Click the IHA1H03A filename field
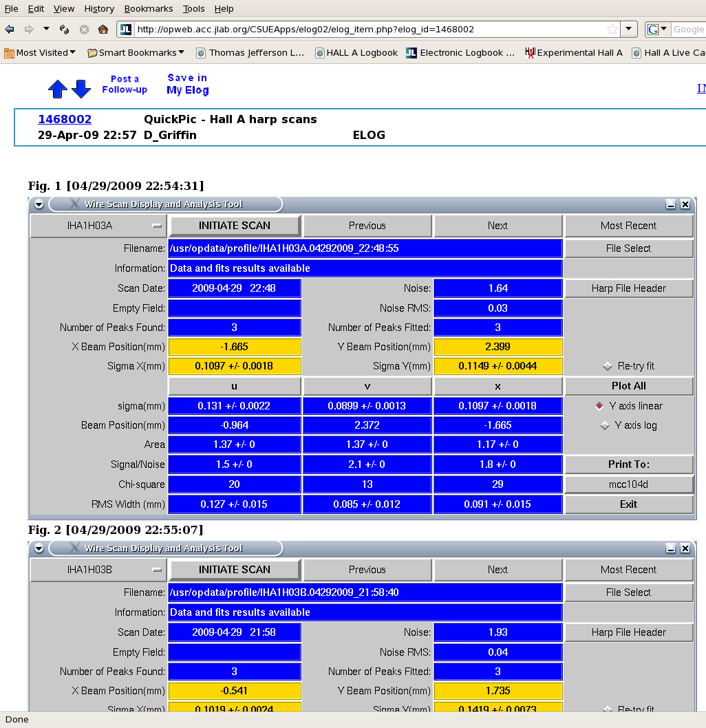Image resolution: width=706 pixels, height=728 pixels. pyautogui.click(x=365, y=248)
